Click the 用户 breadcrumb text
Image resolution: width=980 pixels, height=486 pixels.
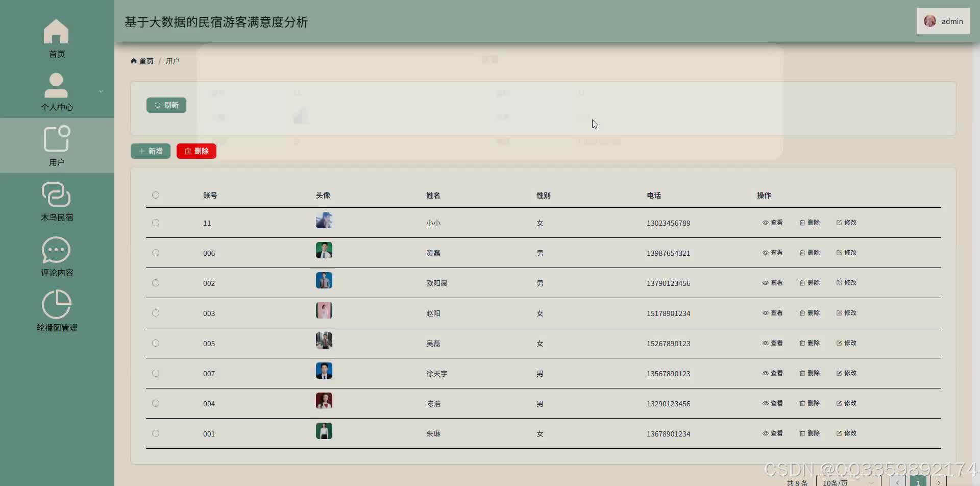[173, 61]
